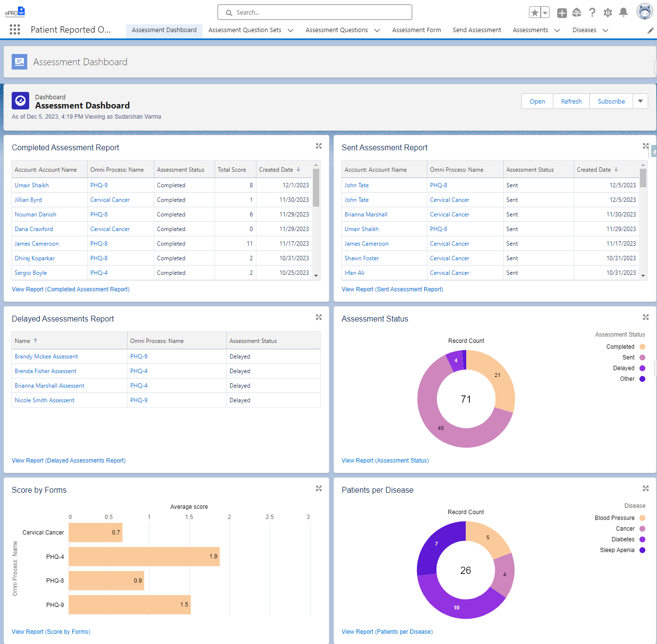657x644 pixels.
Task: Open the dropdown next to Subscribe
Action: 640,101
